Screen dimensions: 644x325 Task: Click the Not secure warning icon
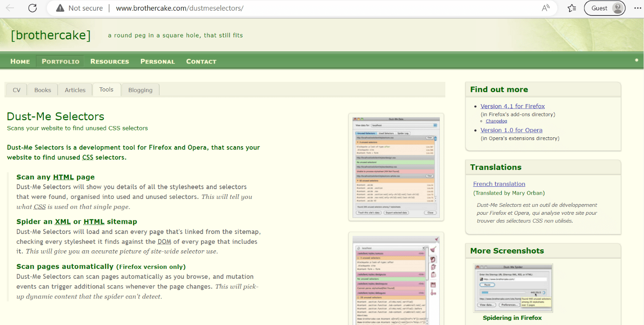click(60, 8)
